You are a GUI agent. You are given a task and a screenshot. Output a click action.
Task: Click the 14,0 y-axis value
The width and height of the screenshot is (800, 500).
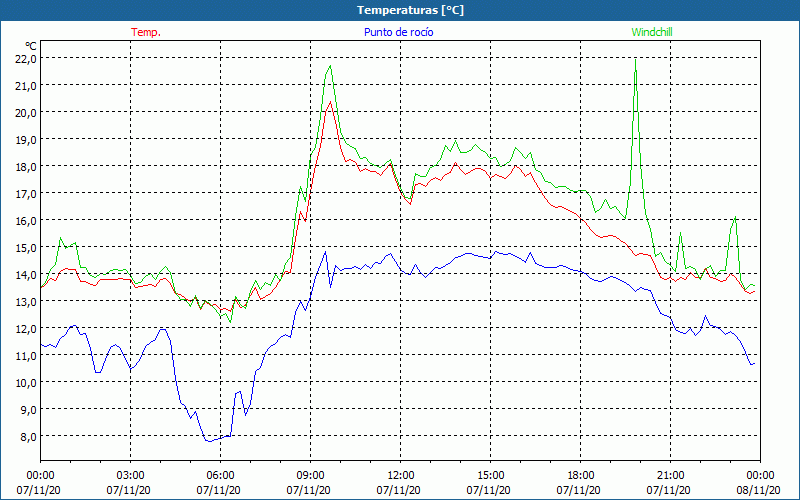click(x=26, y=275)
